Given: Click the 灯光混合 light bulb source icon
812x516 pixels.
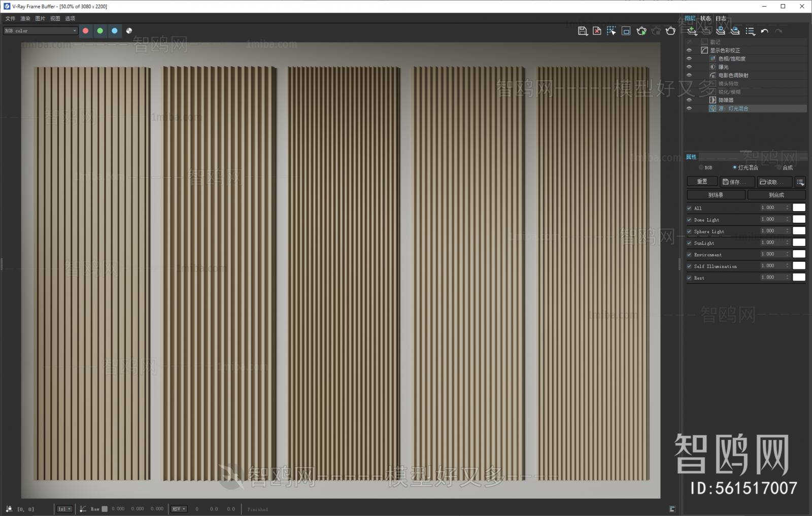Looking at the screenshot, I should click(x=713, y=109).
